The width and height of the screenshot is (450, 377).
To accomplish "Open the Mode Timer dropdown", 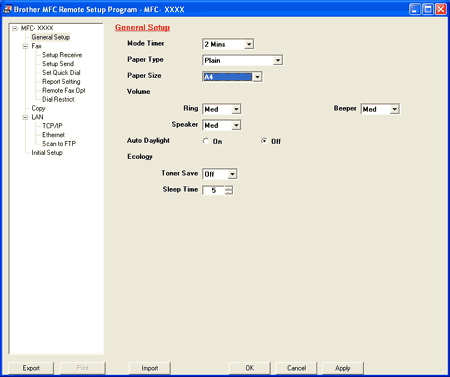I will pos(249,44).
